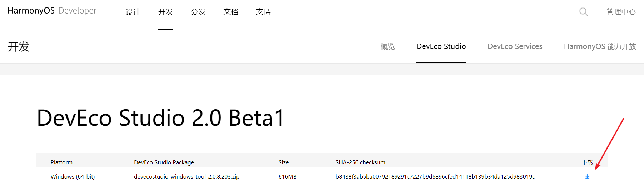Switch to the 概览 tab
Viewport: 644px width, 191px height.
(x=388, y=46)
